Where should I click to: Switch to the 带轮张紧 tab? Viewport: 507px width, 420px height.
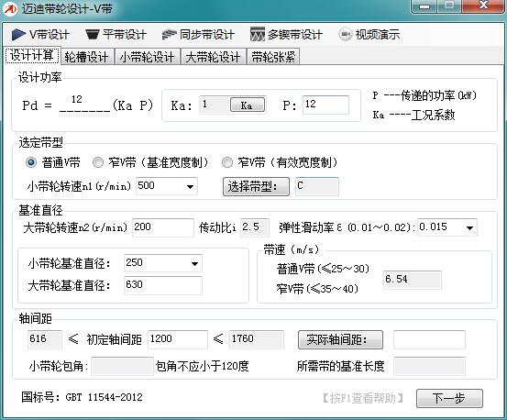tap(273, 57)
